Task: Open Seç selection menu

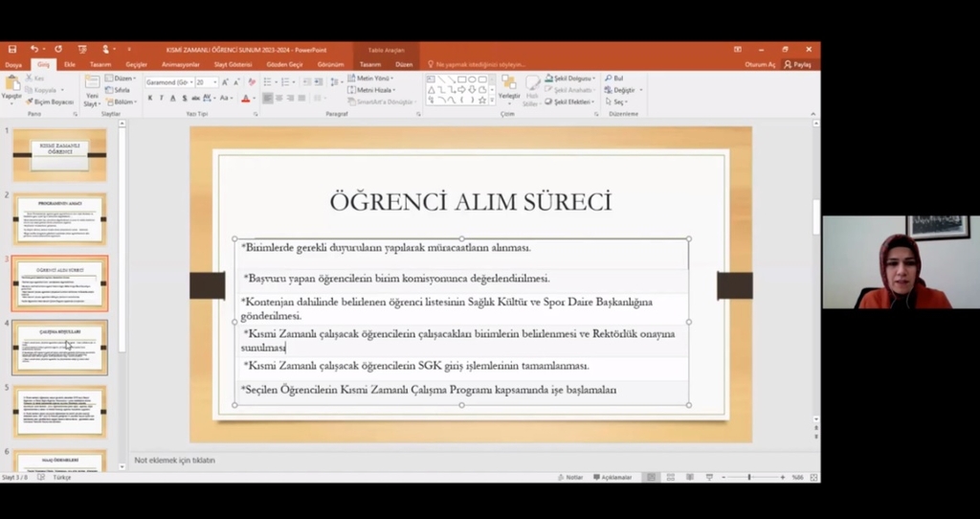Action: coord(617,102)
